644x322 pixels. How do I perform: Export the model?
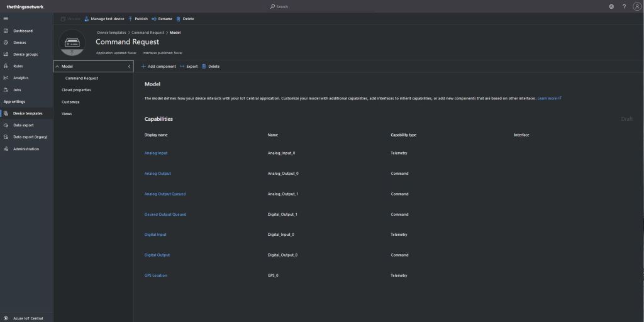tap(189, 66)
